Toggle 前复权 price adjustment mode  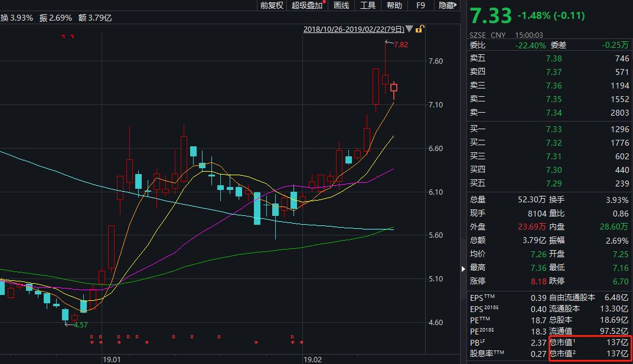click(x=272, y=5)
